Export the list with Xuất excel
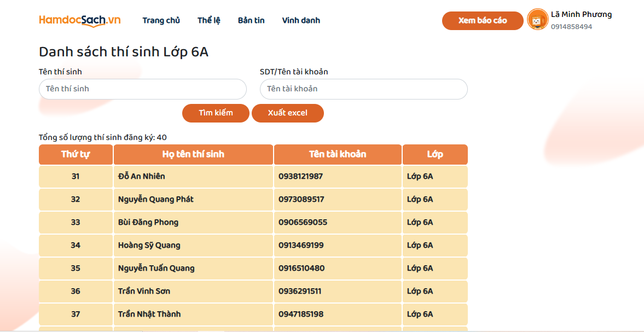The width and height of the screenshot is (644, 332). (287, 113)
